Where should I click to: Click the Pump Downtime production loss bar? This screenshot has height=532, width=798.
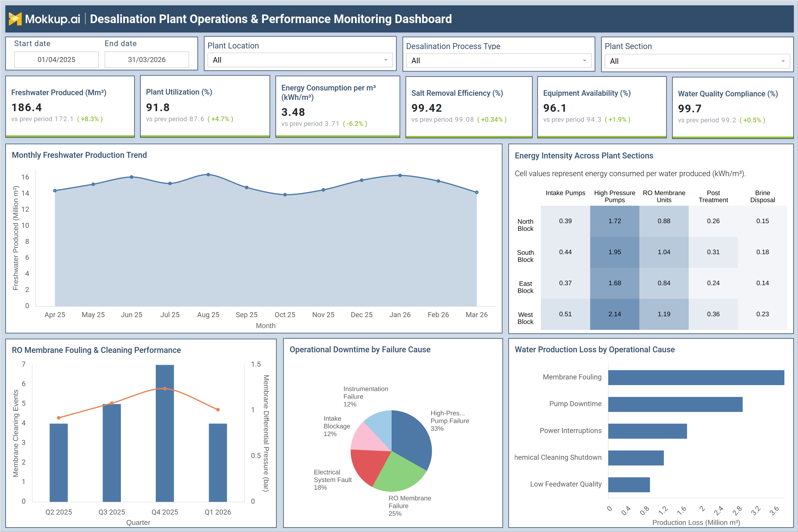675,404
